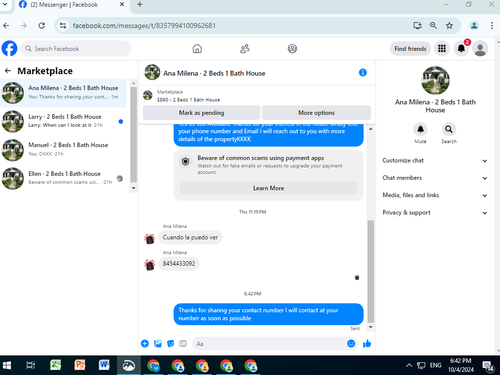The image size is (500, 375).
Task: Open new Chrome tab plus button
Action: (x=140, y=5)
